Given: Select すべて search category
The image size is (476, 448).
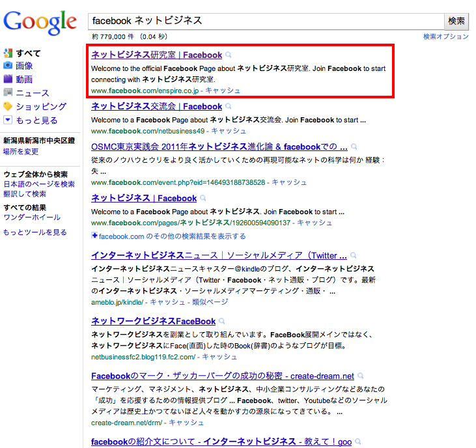Looking at the screenshot, I should coord(28,53).
